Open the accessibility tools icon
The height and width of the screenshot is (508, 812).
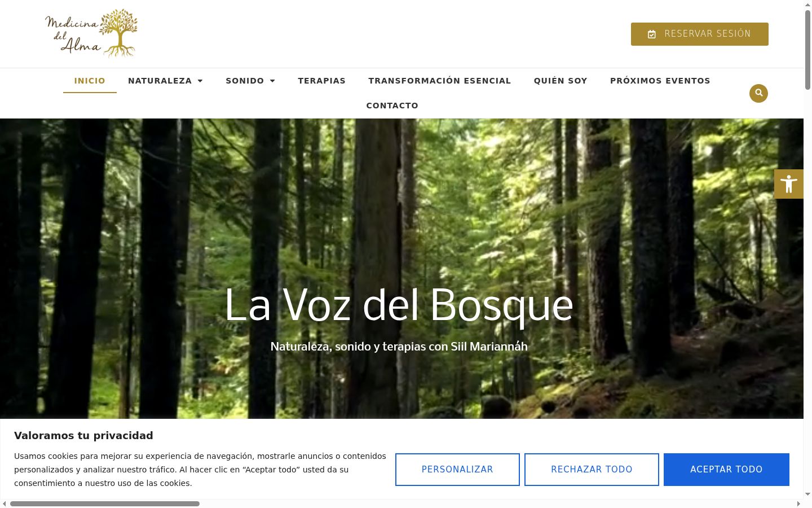click(x=789, y=184)
